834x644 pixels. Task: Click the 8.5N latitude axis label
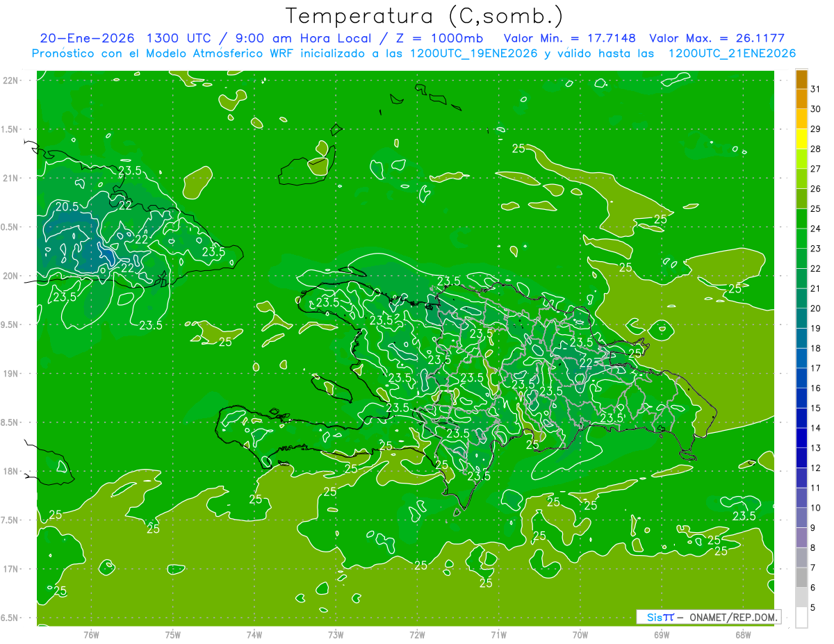[11, 422]
